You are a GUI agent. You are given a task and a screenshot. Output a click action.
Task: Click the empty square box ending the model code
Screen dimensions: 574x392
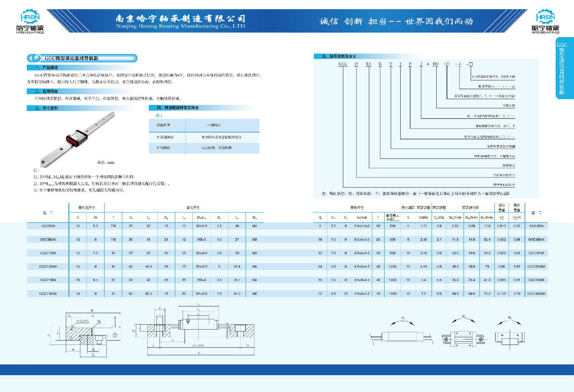471,64
